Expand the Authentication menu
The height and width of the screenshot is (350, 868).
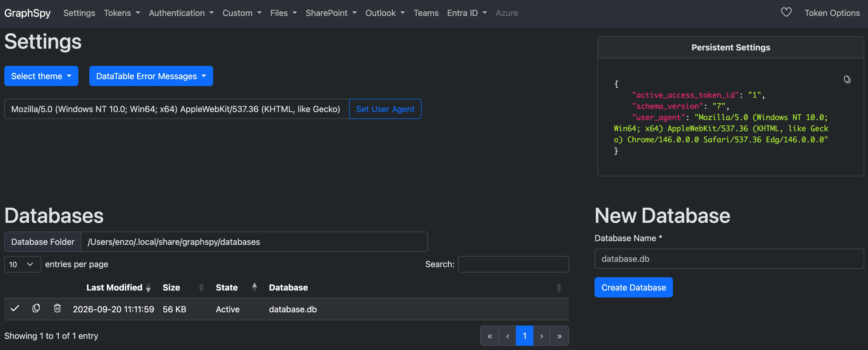(181, 13)
